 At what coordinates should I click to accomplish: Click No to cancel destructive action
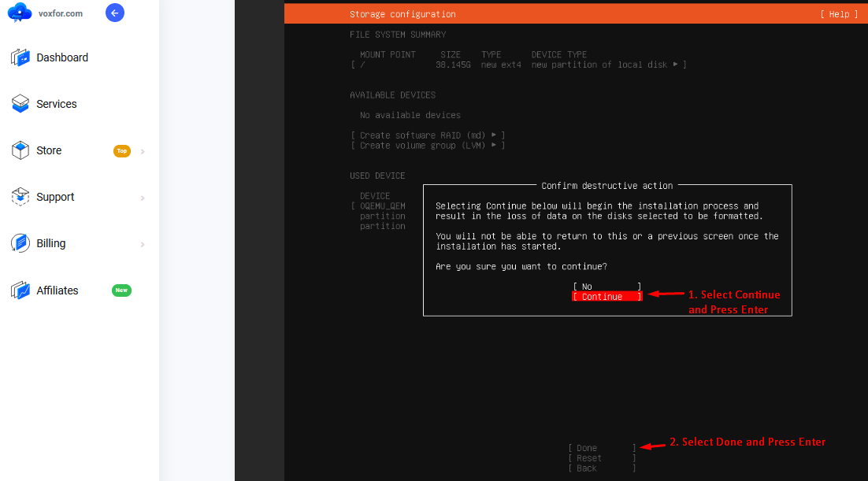(606, 286)
